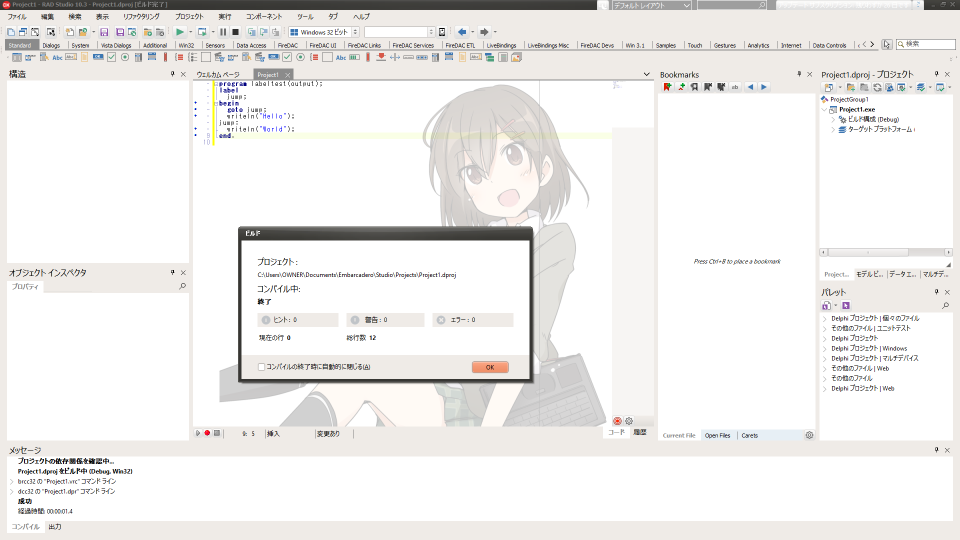960x540 pixels.
Task: Open the Windows 32-bit platform dropdown
Action: (353, 32)
